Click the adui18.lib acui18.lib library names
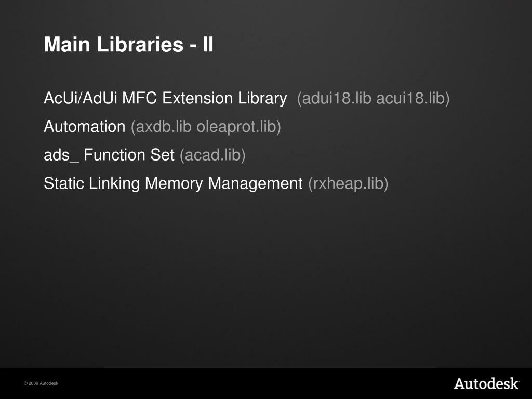The image size is (532, 399). [x=373, y=98]
